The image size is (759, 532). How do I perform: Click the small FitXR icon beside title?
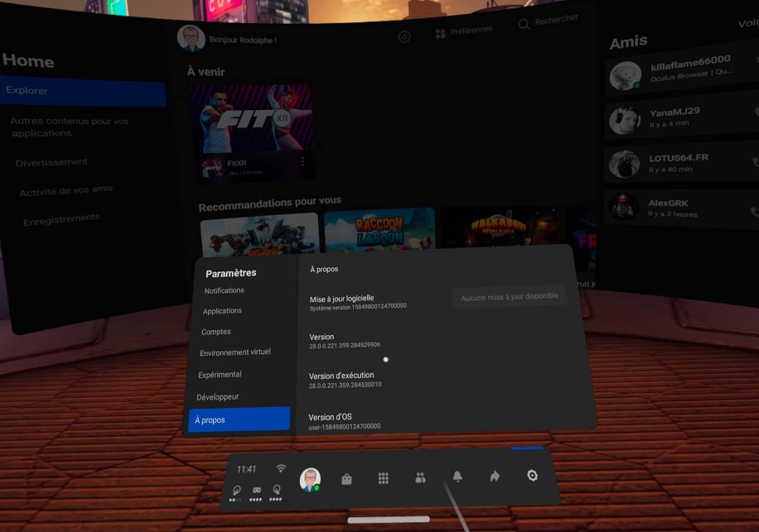(x=212, y=168)
